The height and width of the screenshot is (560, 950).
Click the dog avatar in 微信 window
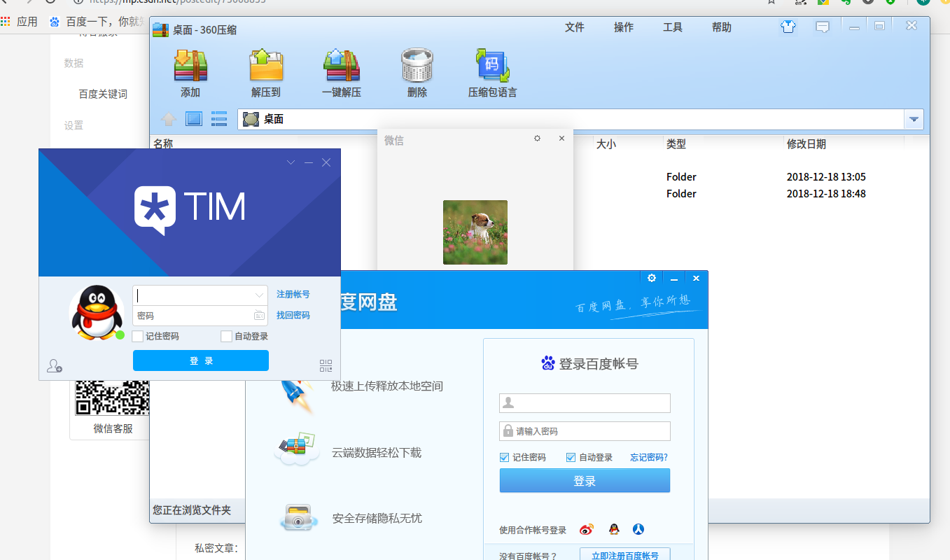[x=475, y=232]
